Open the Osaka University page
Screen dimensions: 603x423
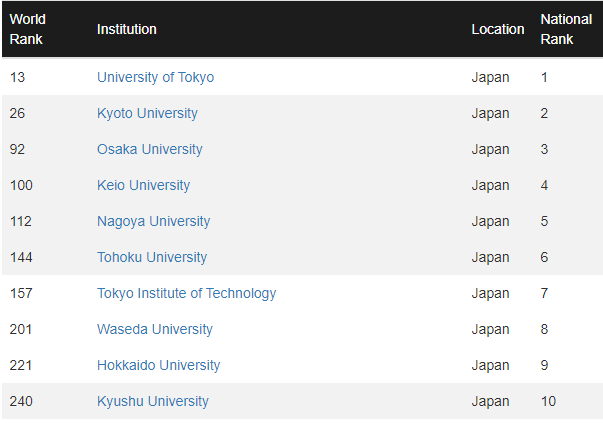point(149,149)
